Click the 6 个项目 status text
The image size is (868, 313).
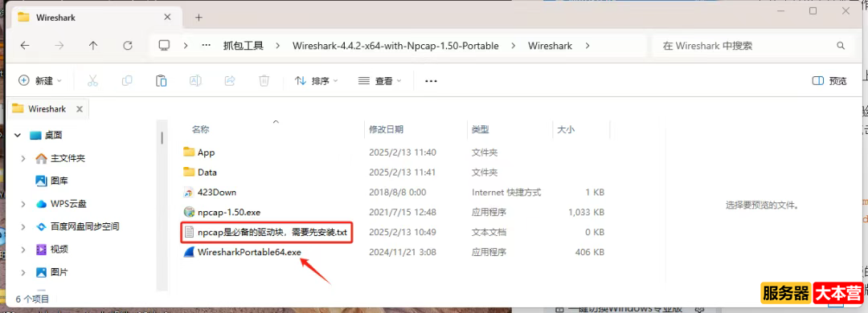(33, 299)
